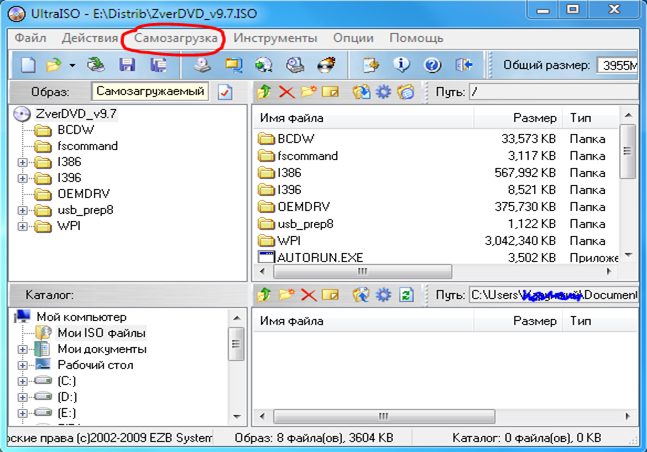Click the Тип column header in the image list
This screenshot has height=452, width=647.
[x=590, y=118]
